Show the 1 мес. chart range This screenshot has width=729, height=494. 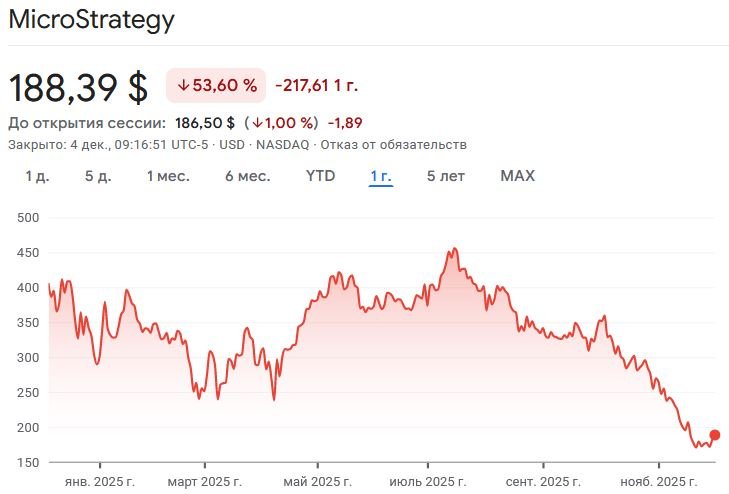[167, 176]
